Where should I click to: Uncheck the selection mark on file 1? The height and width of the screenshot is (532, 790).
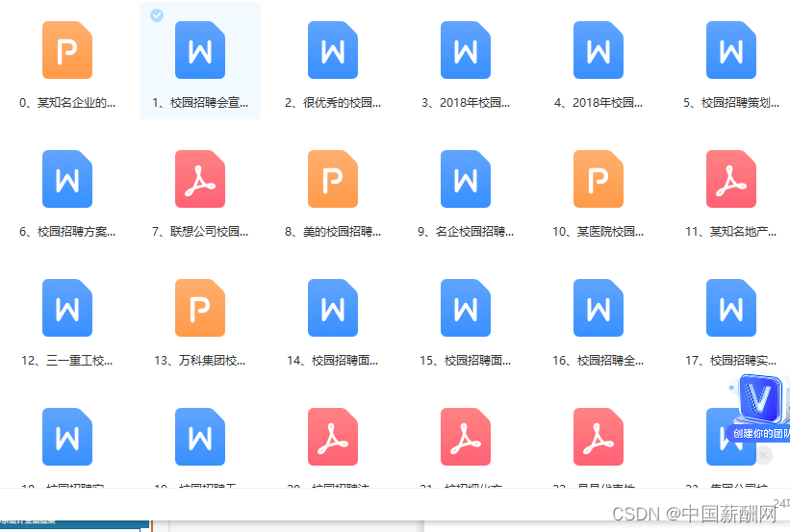157,15
